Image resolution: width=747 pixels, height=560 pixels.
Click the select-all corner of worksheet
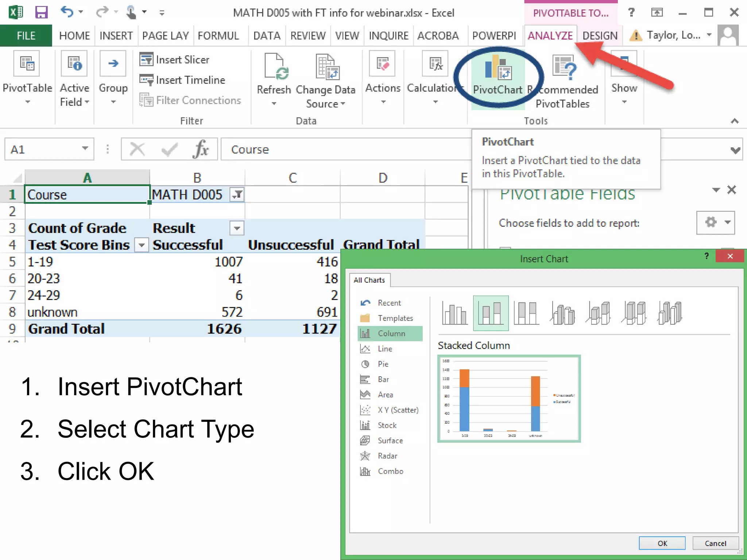pyautogui.click(x=16, y=178)
